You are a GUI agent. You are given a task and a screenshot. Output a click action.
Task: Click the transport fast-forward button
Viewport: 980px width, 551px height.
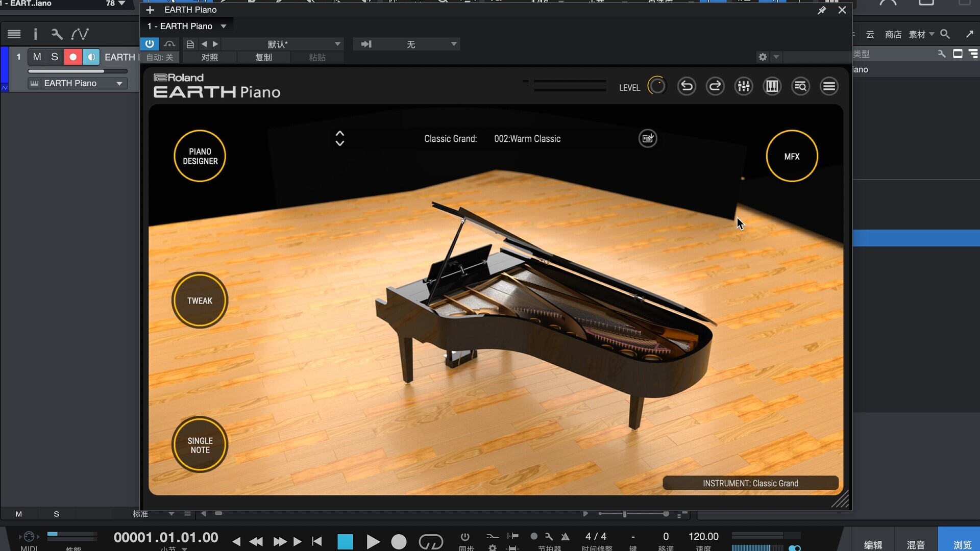[x=280, y=541]
